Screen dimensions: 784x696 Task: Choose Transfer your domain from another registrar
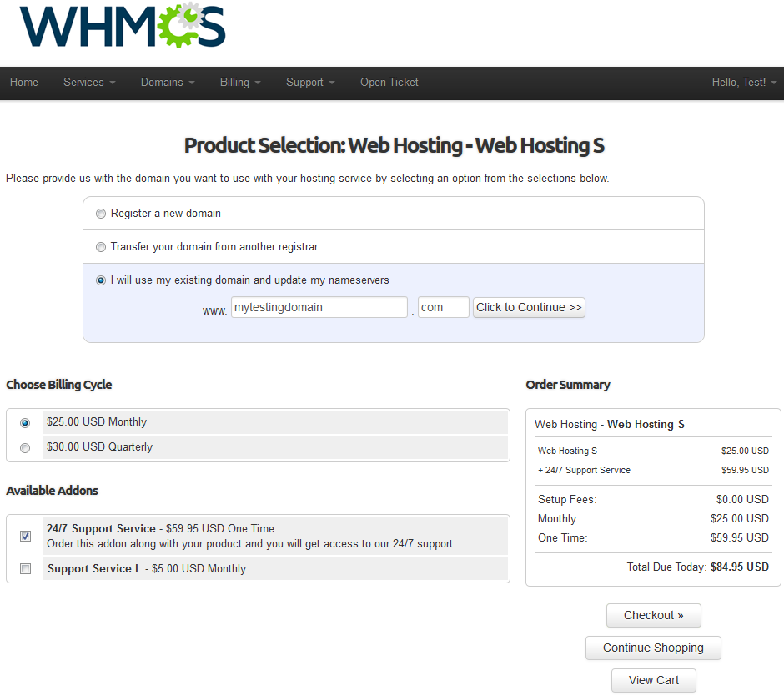tap(101, 247)
